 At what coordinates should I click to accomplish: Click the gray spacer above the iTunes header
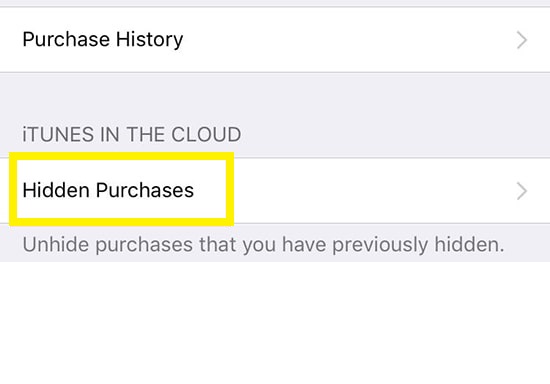pos(275,96)
